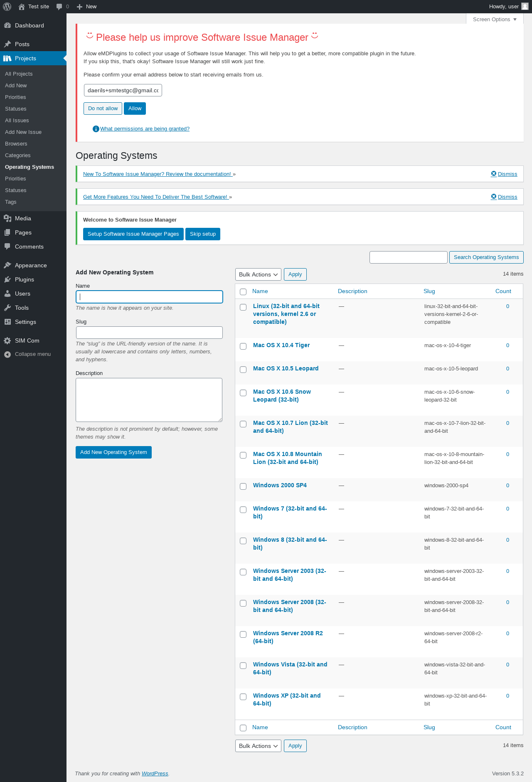Click the Posts pushpin icon
532x782 pixels.
[7, 44]
